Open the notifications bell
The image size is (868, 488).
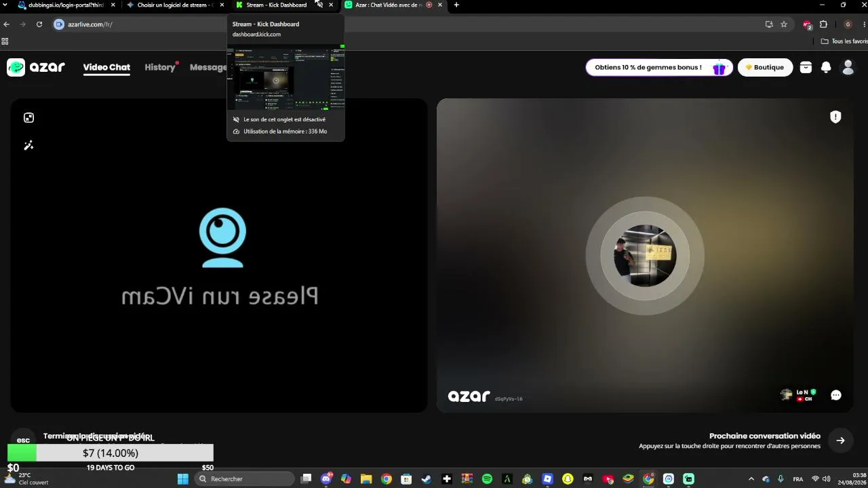click(826, 67)
